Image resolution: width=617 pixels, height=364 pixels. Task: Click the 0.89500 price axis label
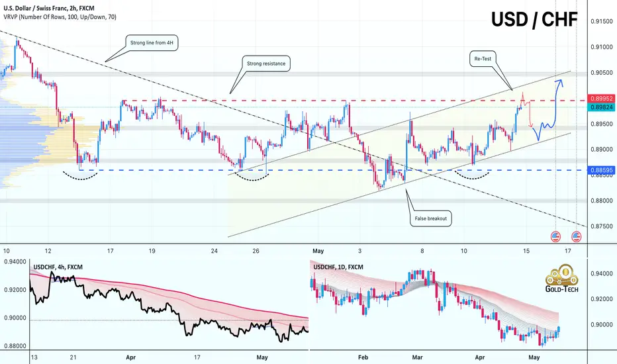[602, 124]
